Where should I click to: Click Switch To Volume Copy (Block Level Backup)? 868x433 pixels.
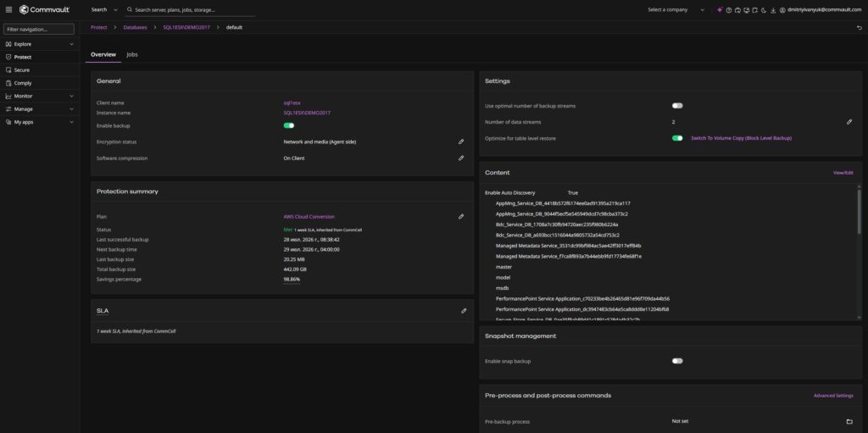(x=741, y=138)
